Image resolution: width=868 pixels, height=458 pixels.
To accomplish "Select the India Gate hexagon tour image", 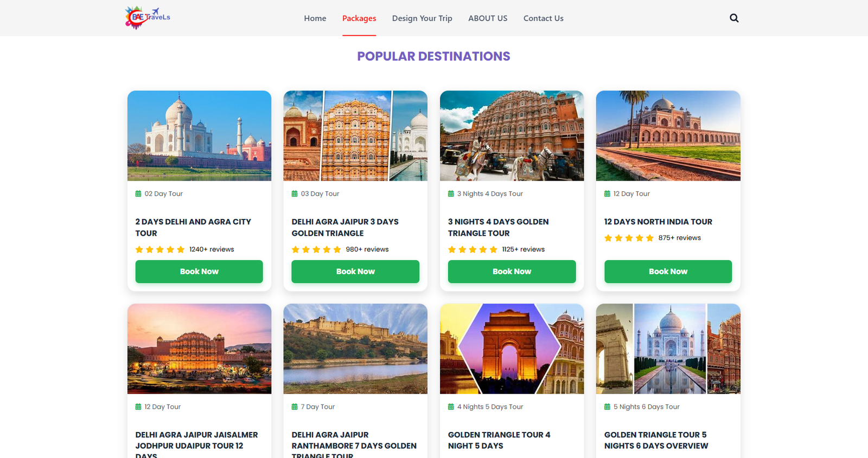I will tap(510, 349).
